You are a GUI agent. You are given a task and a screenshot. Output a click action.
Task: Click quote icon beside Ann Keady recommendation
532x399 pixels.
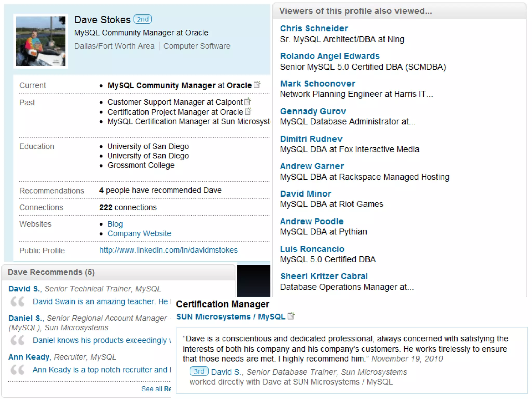click(18, 370)
